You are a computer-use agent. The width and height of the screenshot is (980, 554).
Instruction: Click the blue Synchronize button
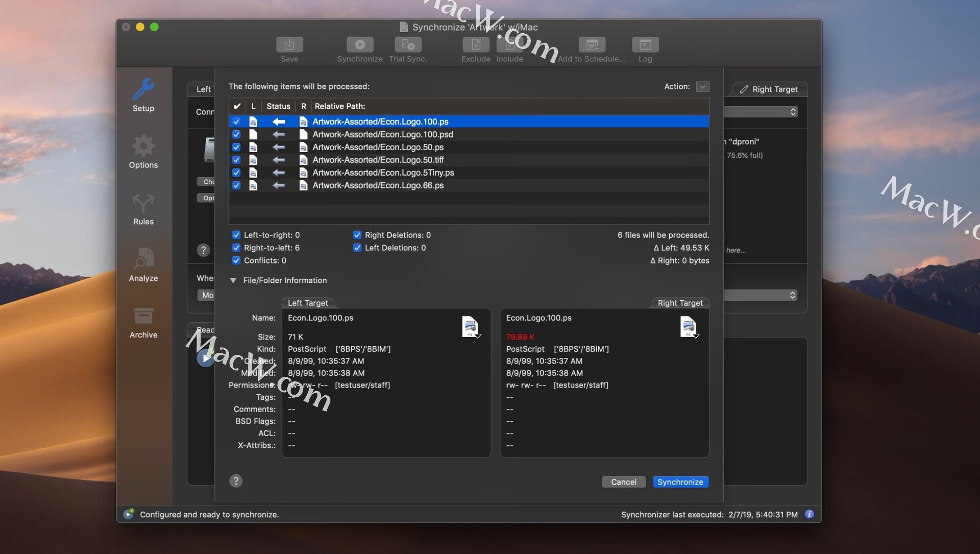tap(680, 482)
